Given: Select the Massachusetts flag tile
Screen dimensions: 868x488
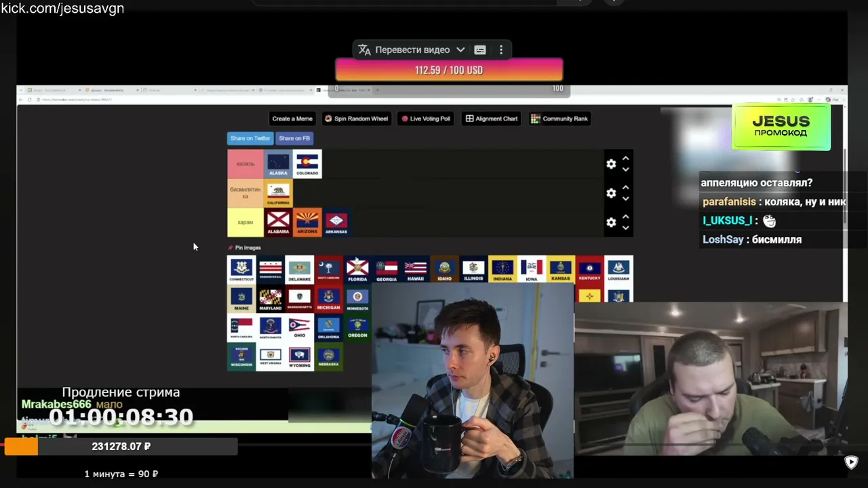Looking at the screenshot, I should 300,299.
